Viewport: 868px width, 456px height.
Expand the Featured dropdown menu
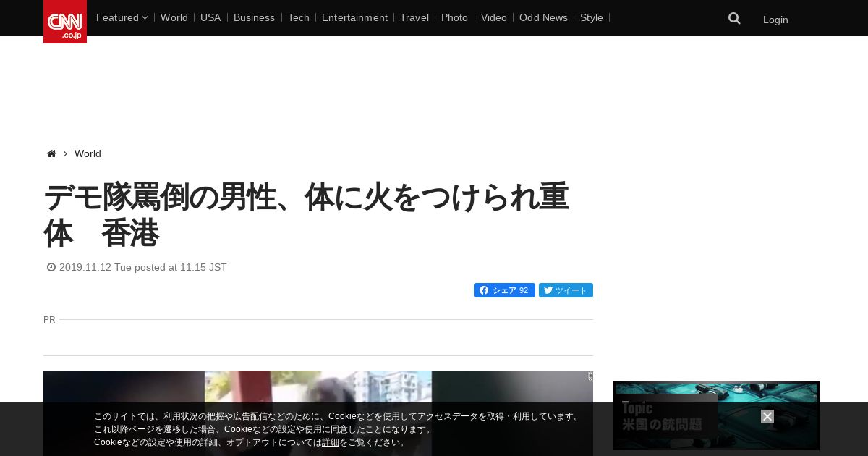point(122,17)
